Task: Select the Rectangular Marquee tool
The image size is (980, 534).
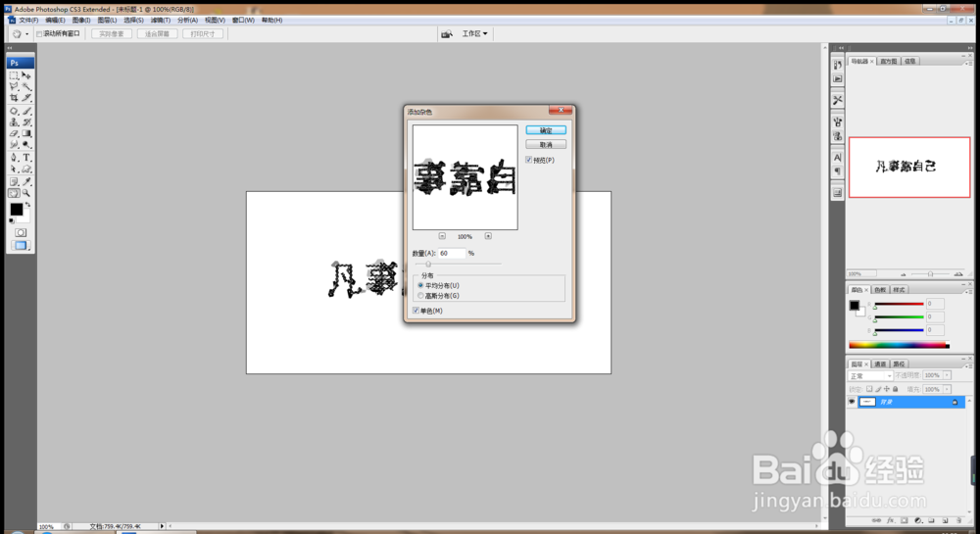Action: pos(14,74)
